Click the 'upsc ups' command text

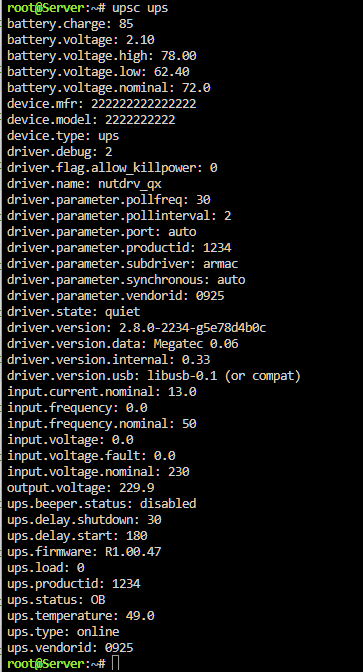tap(140, 9)
